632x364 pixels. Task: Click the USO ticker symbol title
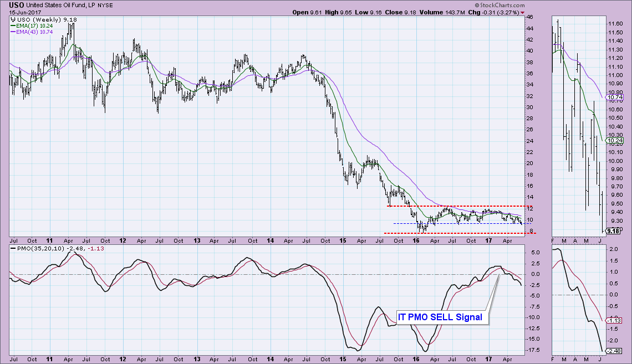point(17,4)
